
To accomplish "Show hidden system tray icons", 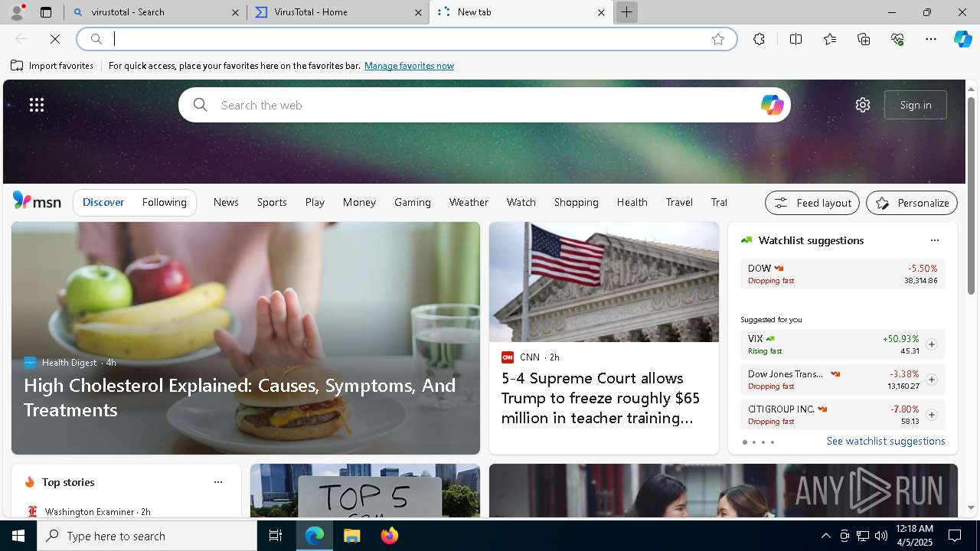I will [825, 536].
